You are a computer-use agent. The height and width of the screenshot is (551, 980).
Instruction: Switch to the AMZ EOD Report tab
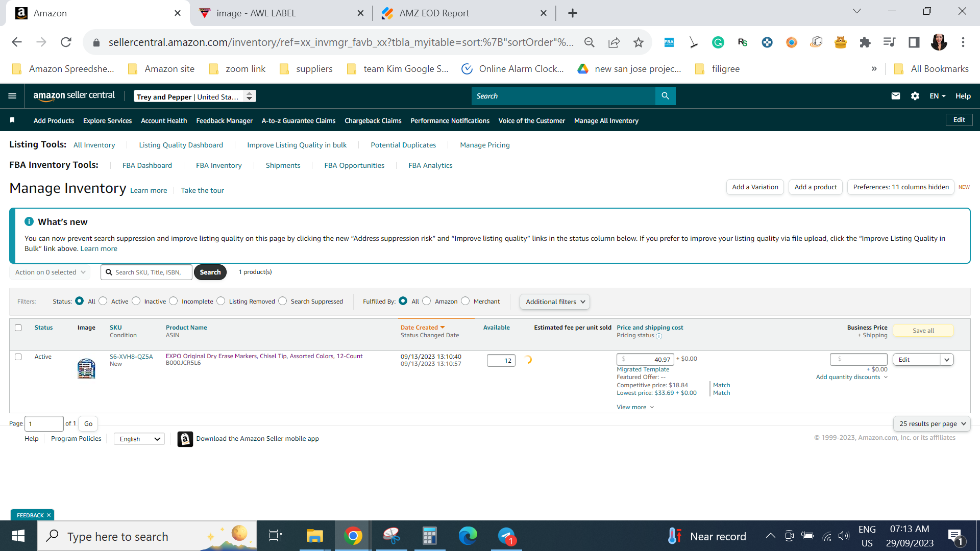tap(463, 13)
